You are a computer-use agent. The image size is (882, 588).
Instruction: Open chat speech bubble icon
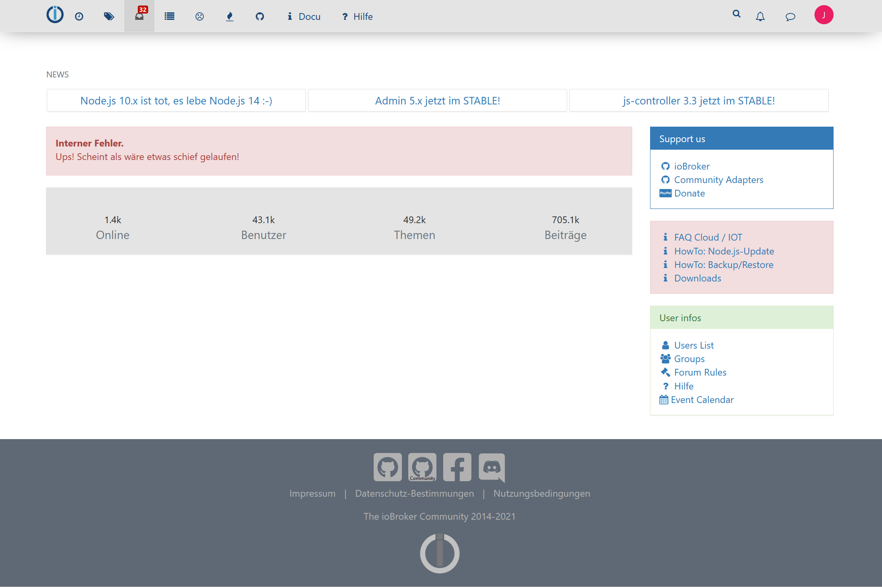(790, 16)
